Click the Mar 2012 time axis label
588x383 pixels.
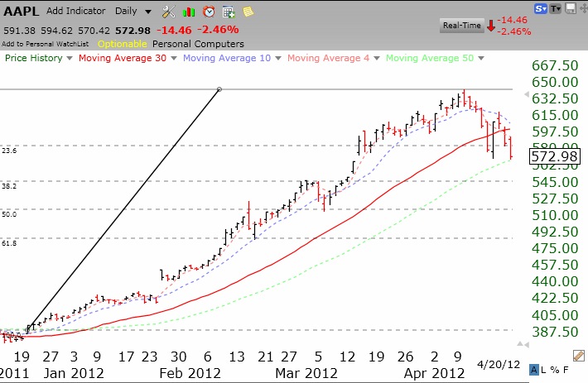306,373
